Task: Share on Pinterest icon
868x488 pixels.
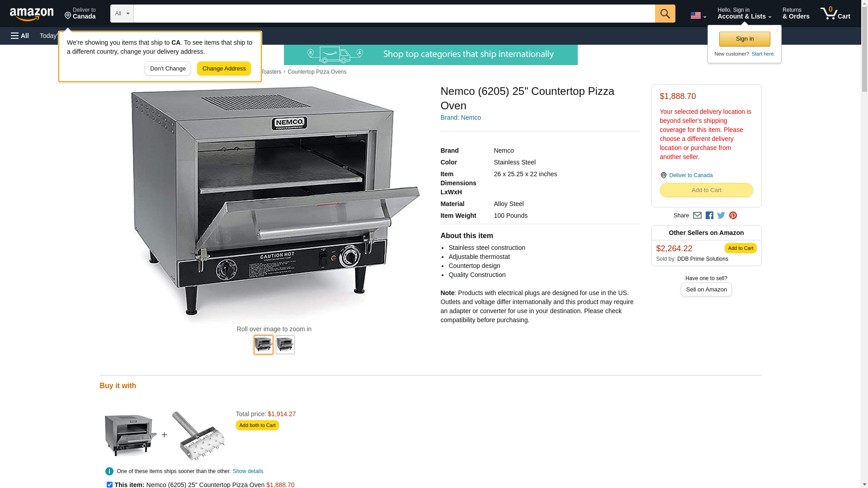Action: (733, 216)
